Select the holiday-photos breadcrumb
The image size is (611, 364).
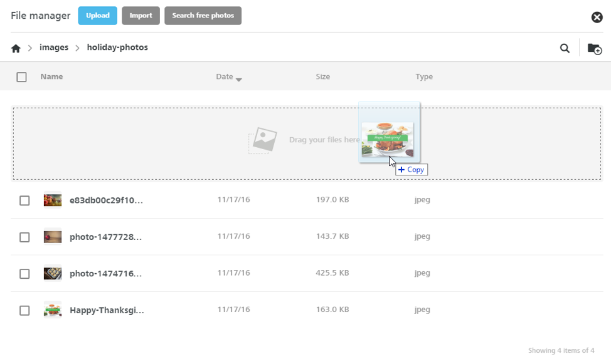click(x=117, y=48)
